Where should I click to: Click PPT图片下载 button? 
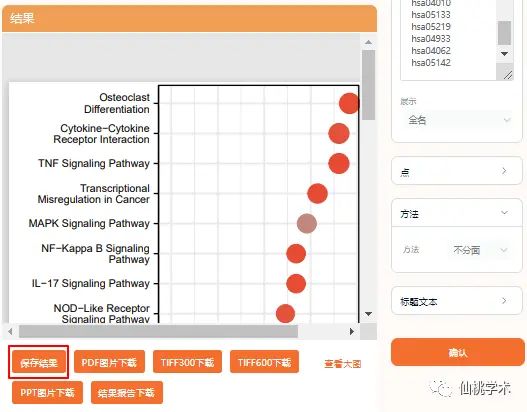tap(47, 393)
